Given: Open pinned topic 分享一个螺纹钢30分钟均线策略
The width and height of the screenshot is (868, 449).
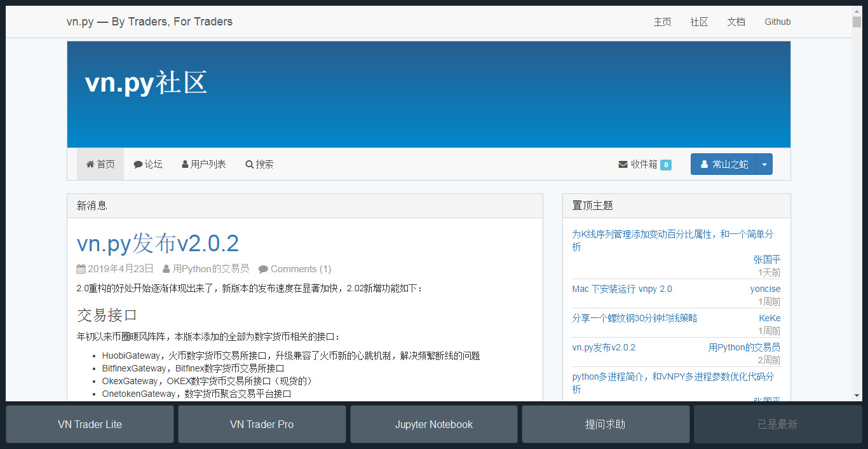Looking at the screenshot, I should pos(635,318).
